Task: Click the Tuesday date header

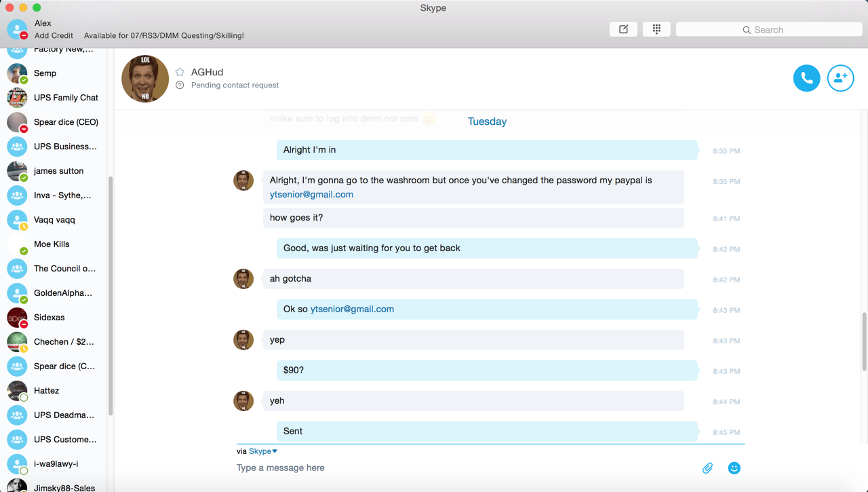Action: (x=487, y=121)
